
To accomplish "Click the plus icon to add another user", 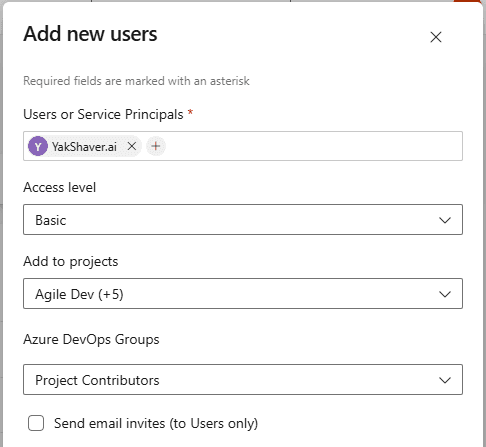I will pos(156,146).
